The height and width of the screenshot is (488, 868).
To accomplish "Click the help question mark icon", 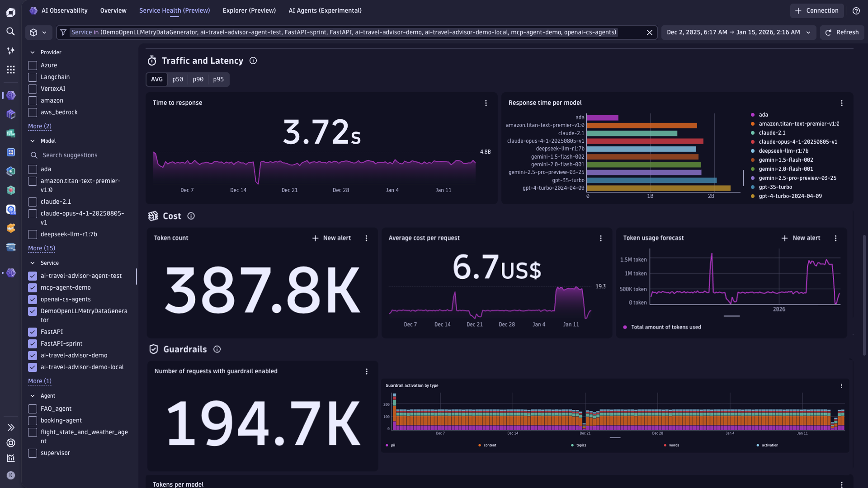I will [x=856, y=11].
